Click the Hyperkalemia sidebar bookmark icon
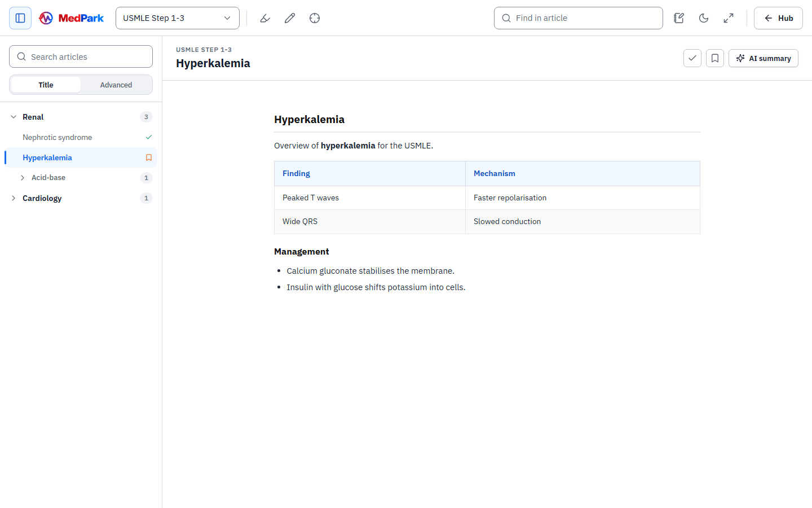This screenshot has width=812, height=508. click(x=149, y=157)
